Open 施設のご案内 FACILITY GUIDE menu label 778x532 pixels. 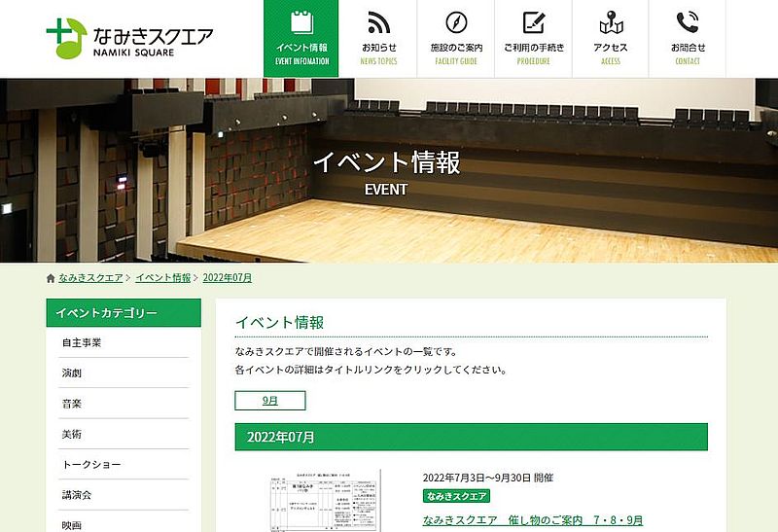[x=456, y=53]
